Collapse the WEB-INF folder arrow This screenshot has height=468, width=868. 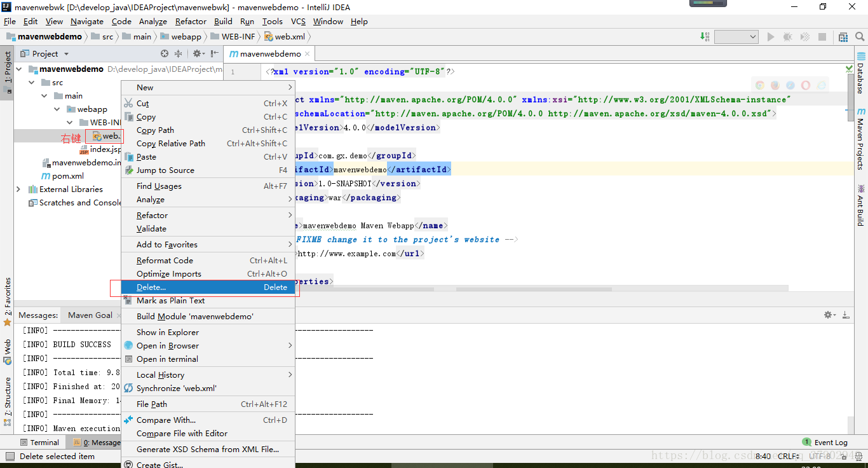[x=70, y=122]
